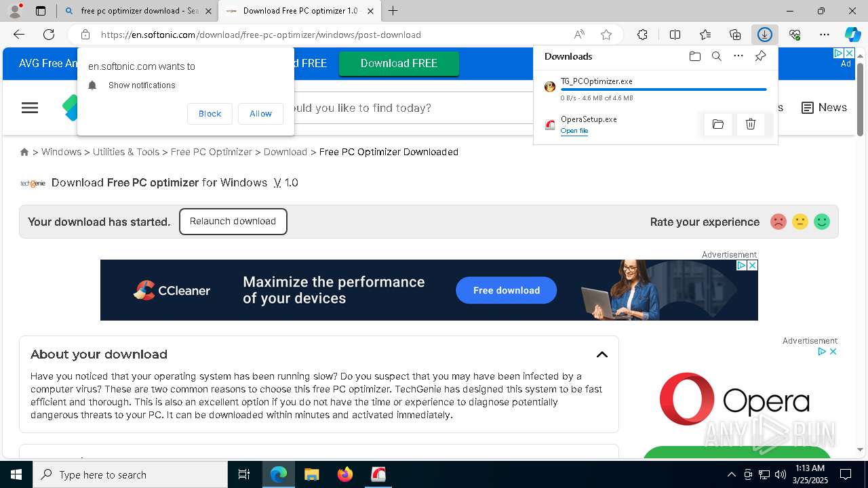Close the CCleaner banner ad

coord(751,266)
